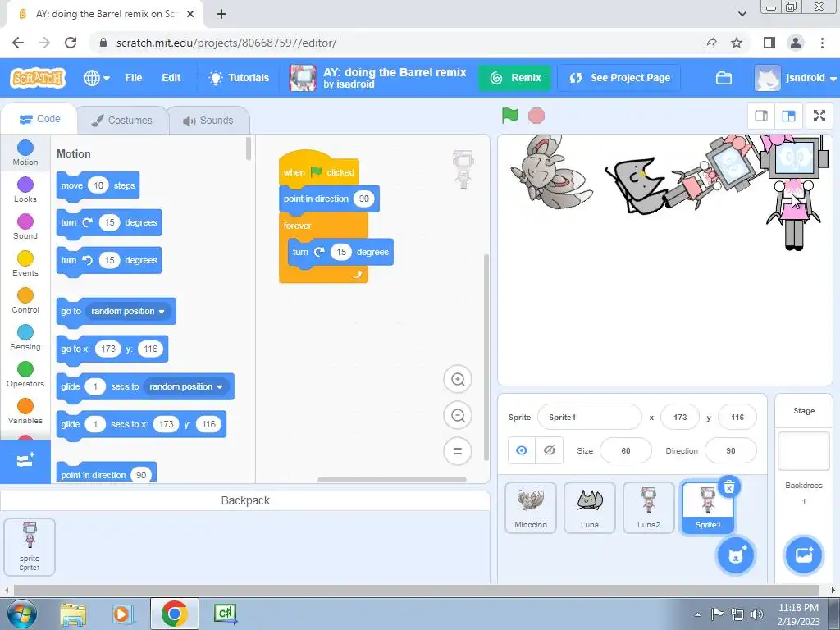The width and height of the screenshot is (840, 630).
Task: Click the sprite Direction field
Action: tap(731, 450)
